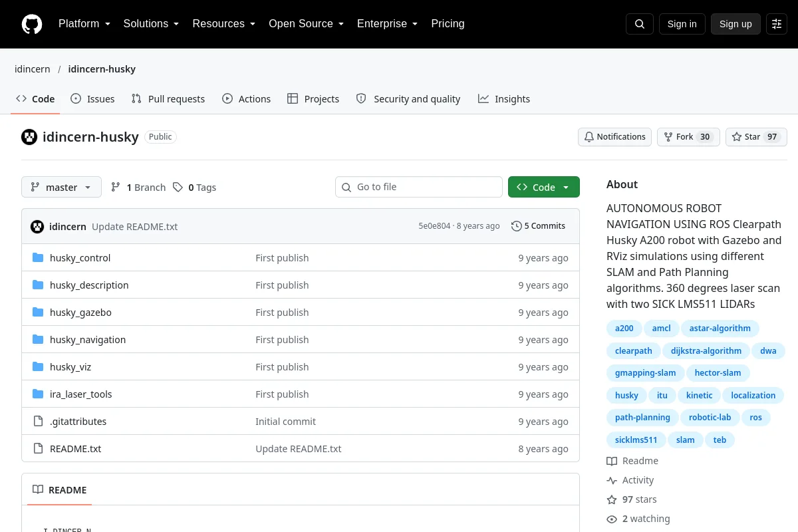Click the Activity pulse icon in About
The image size is (798, 532).
point(612,480)
